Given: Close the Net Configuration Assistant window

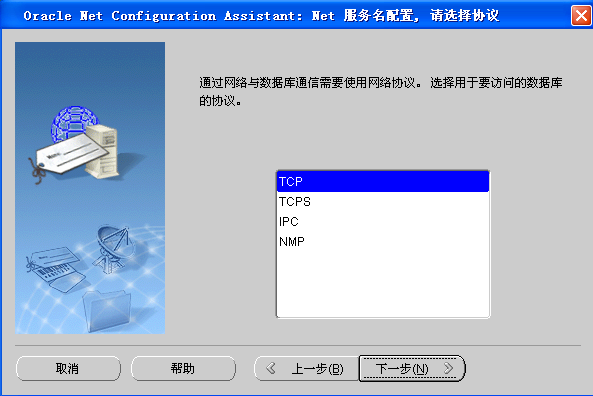Looking at the screenshot, I should (x=581, y=16).
